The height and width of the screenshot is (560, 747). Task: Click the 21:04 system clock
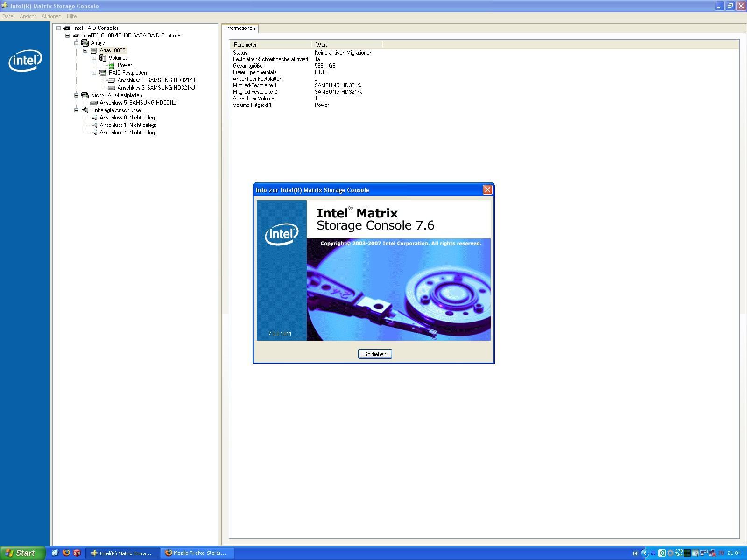pos(734,553)
